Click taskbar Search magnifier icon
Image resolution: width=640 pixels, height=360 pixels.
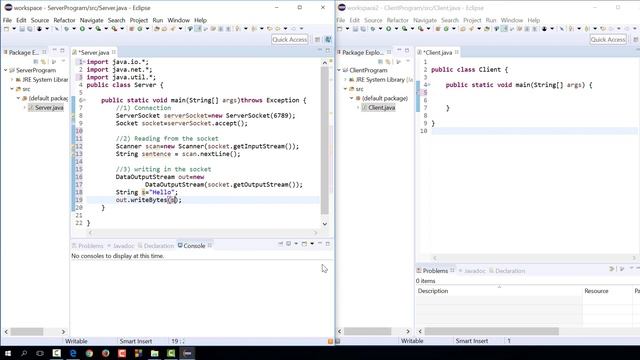pyautogui.click(x=24, y=353)
